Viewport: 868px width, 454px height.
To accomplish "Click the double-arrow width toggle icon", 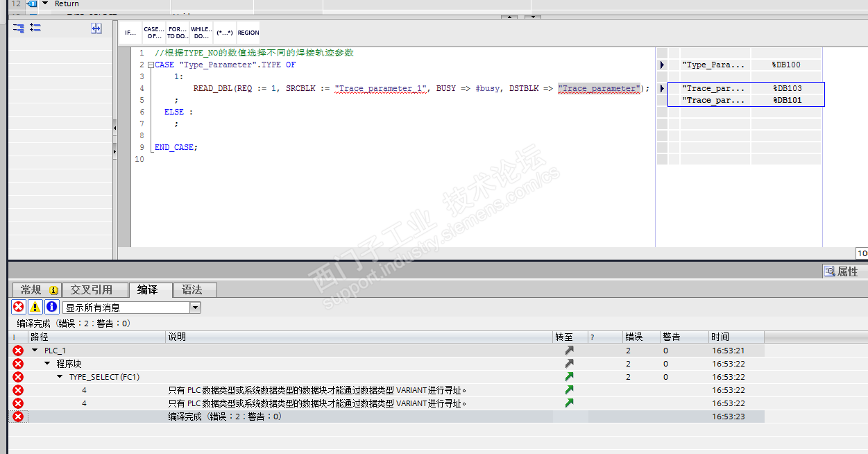I will [96, 28].
